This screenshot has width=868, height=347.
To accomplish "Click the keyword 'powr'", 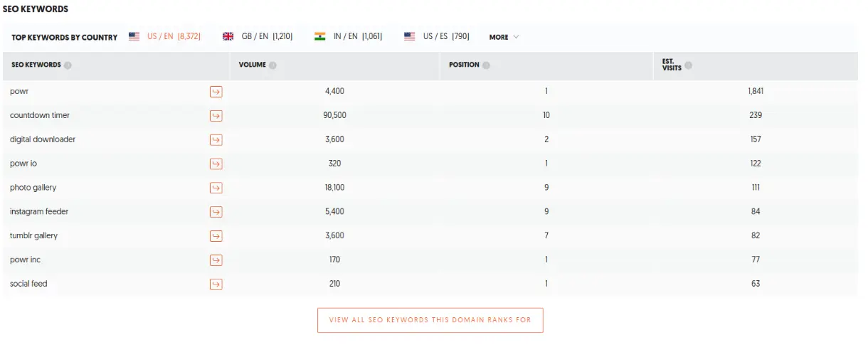I will point(18,91).
